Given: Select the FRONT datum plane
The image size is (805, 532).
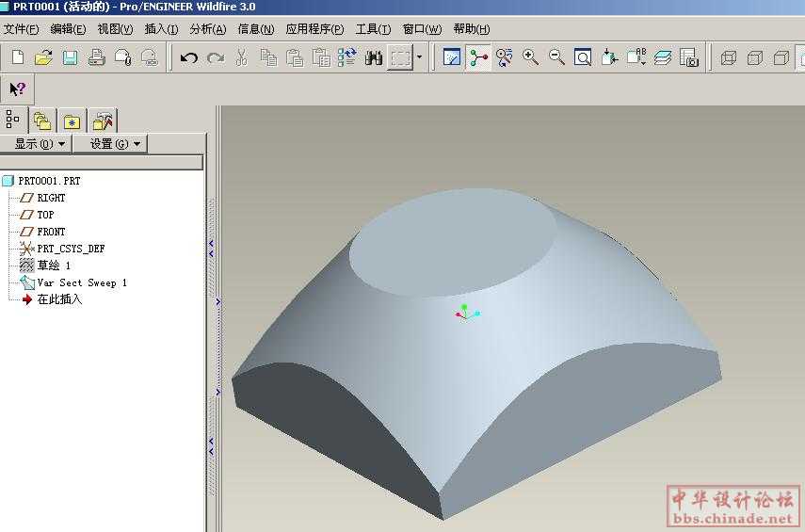Looking at the screenshot, I should tap(43, 232).
